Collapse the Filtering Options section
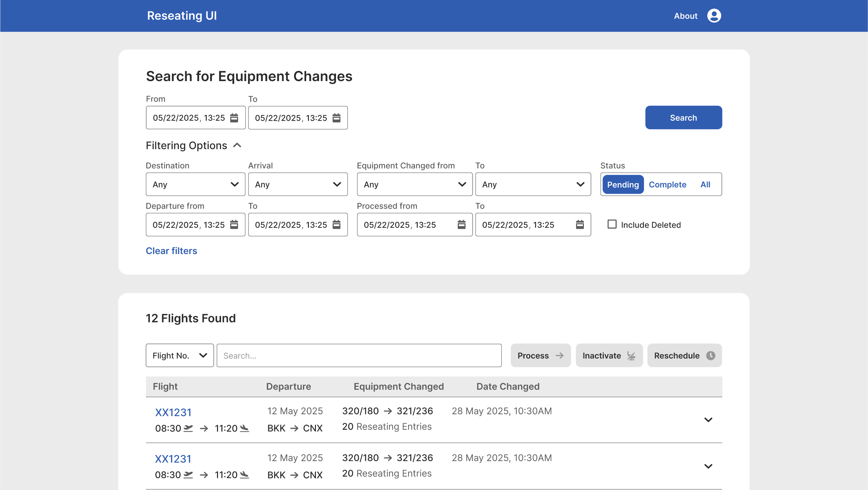Viewport: 868px width, 490px height. coord(237,146)
